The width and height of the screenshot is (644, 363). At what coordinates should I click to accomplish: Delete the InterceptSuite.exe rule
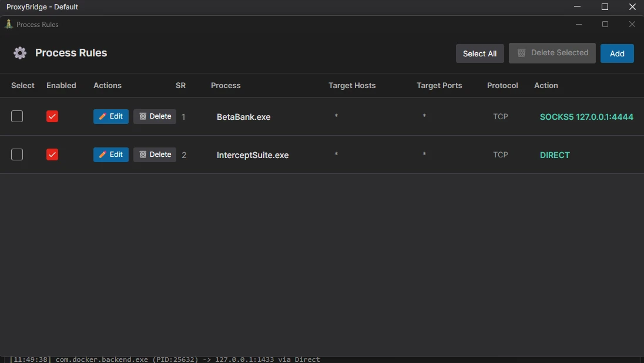pyautogui.click(x=155, y=154)
